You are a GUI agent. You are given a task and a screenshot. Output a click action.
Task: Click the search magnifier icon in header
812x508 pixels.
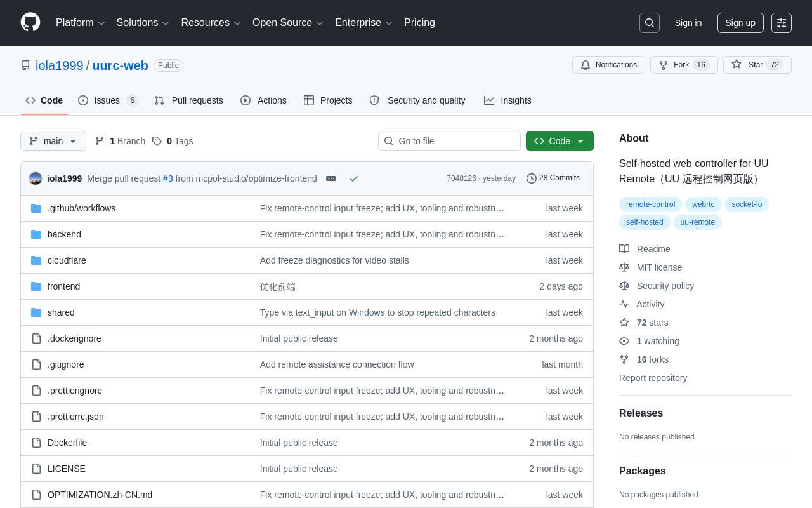click(650, 23)
